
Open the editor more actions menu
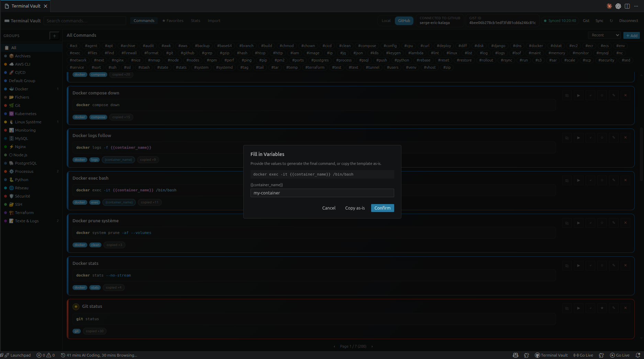pyautogui.click(x=636, y=6)
